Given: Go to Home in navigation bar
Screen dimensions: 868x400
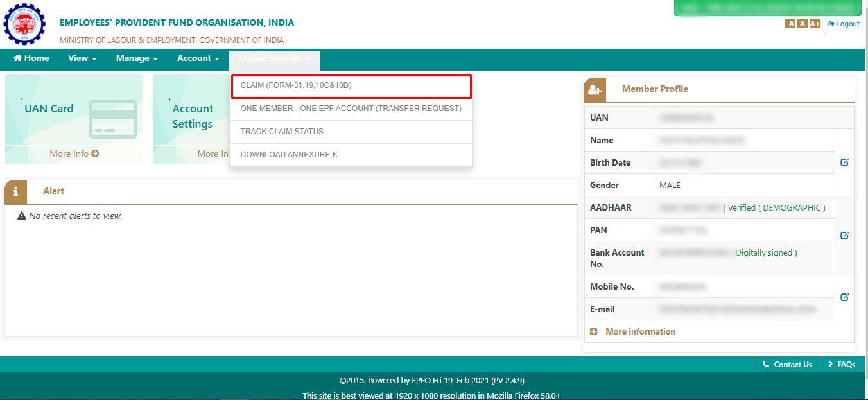Looking at the screenshot, I should pyautogui.click(x=31, y=58).
